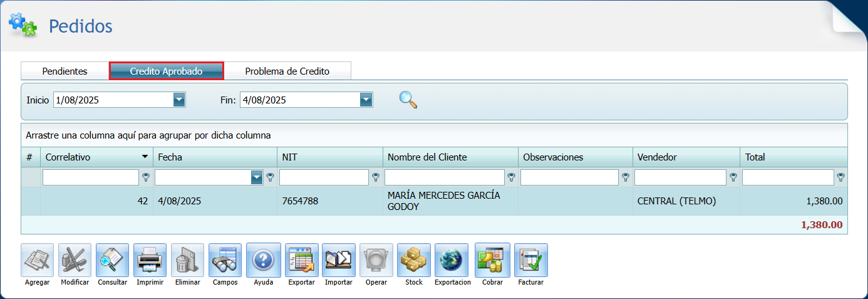Expand the Inicio date dropdown

[x=179, y=100]
